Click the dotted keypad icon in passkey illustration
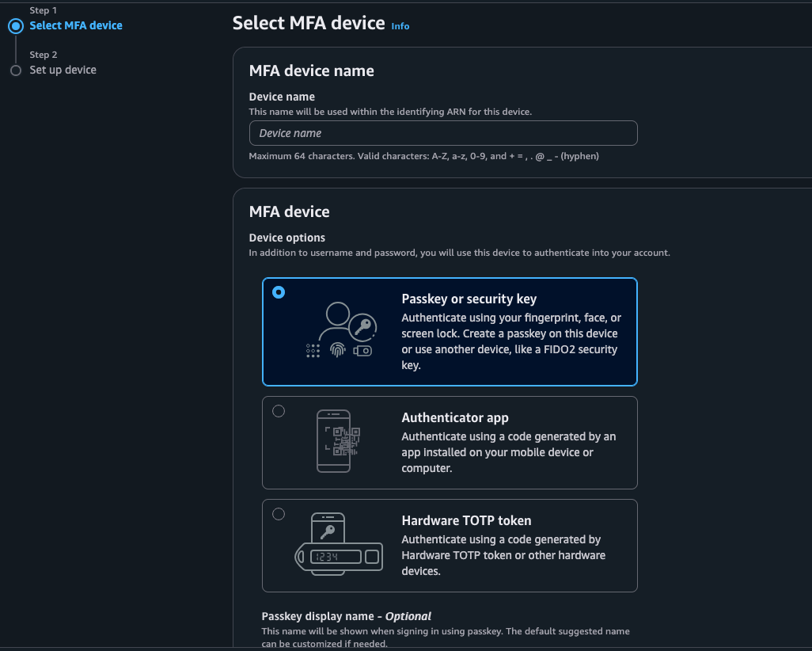The image size is (812, 651). tap(313, 351)
